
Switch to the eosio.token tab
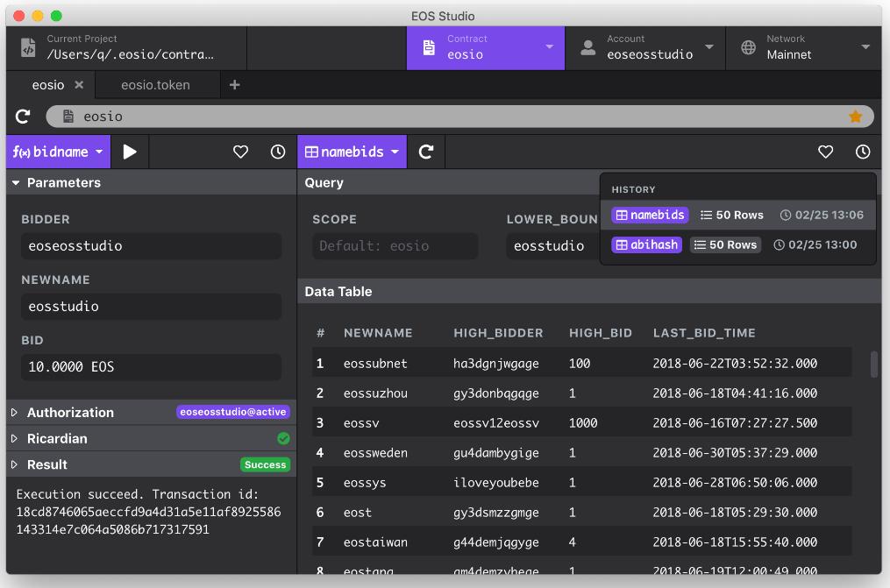click(x=156, y=84)
